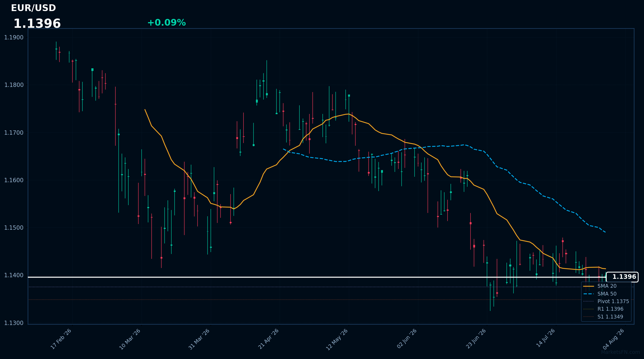Click the 10 Mar '26 date label

[x=130, y=339]
